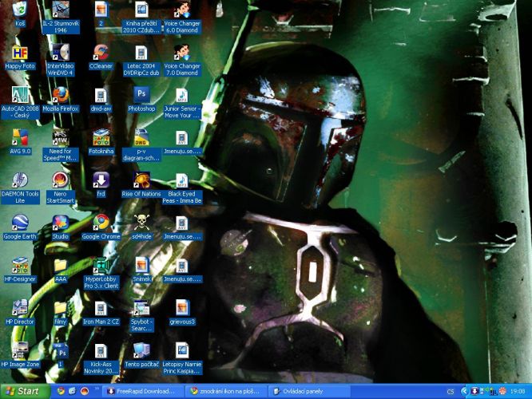This screenshot has width=532, height=399.
Task: Select Letec 2004 DVDRipCz dub video file
Action: pyautogui.click(x=141, y=61)
